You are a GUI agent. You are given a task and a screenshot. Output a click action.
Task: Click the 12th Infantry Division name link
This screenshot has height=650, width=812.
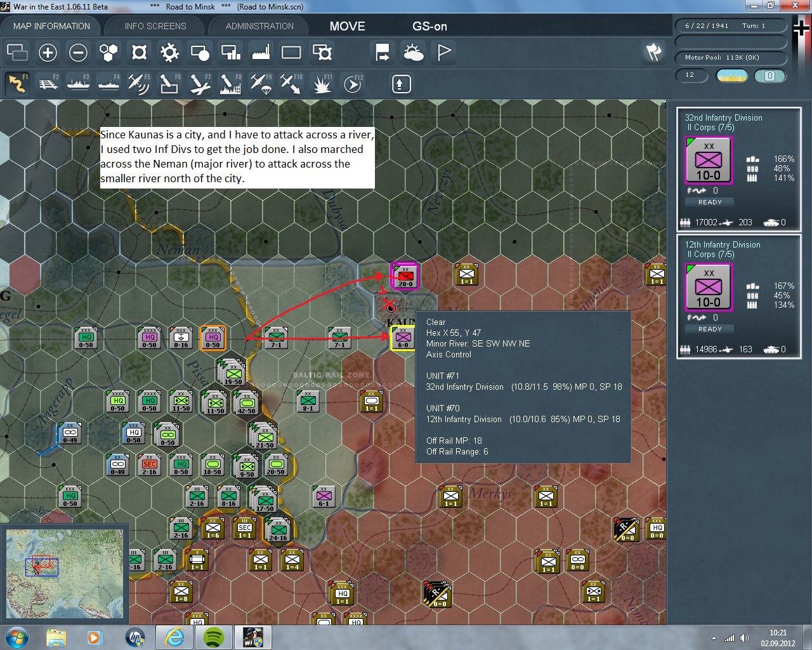pos(722,244)
